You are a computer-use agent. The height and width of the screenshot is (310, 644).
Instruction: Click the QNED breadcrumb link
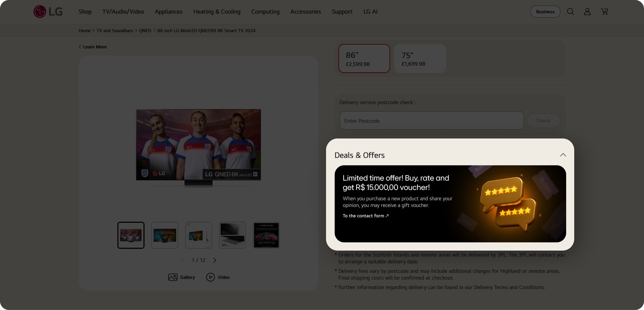point(145,30)
